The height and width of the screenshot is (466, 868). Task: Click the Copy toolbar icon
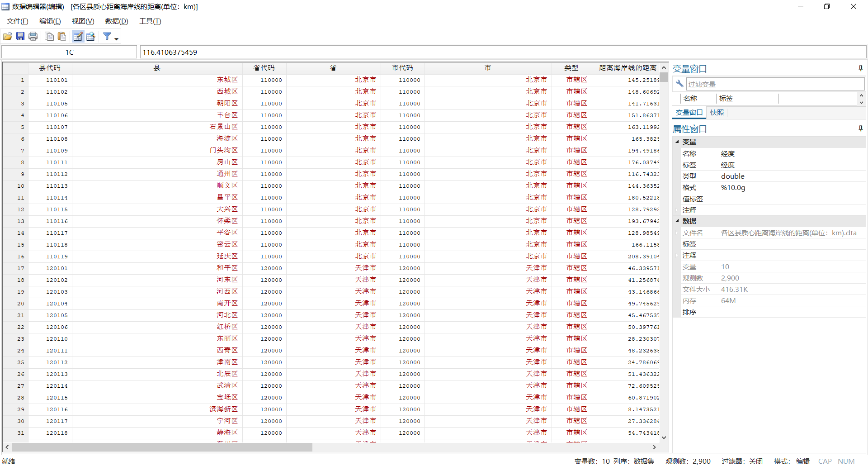(x=50, y=37)
